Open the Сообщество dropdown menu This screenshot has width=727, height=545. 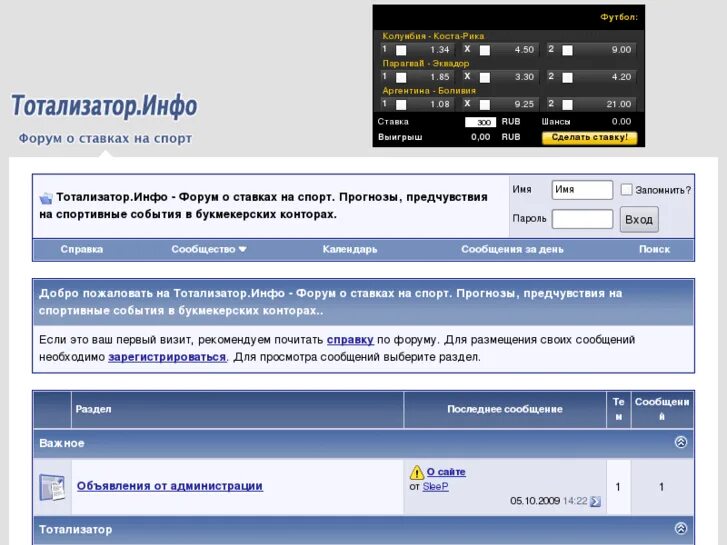[209, 250]
